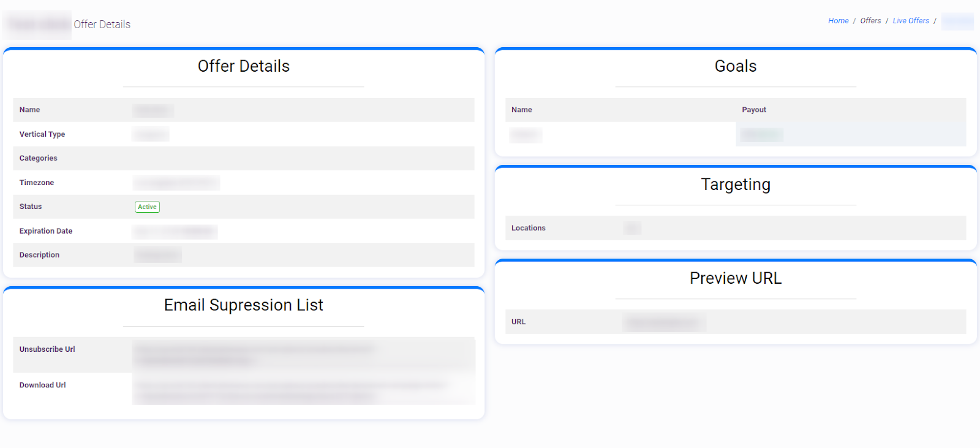Click the blurred payout value in Goals
This screenshot has height=448, width=980.
[x=761, y=135]
